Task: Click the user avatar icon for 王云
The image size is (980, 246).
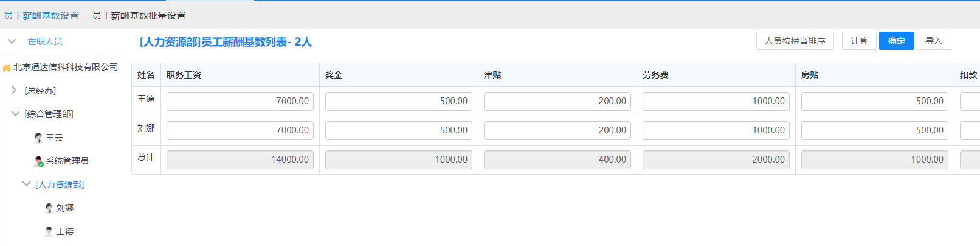Action: 38,138
